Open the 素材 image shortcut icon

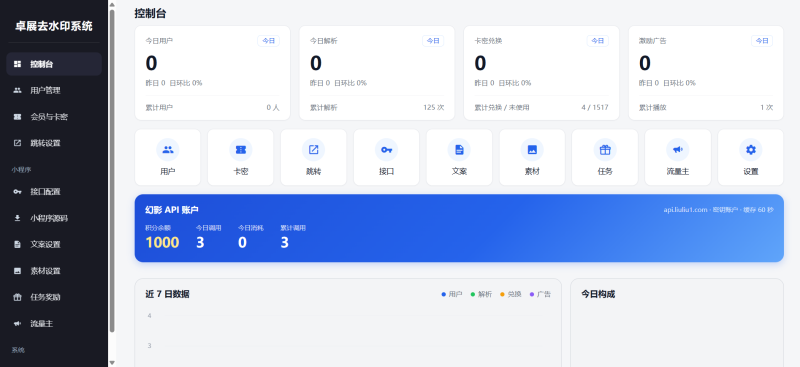532,150
